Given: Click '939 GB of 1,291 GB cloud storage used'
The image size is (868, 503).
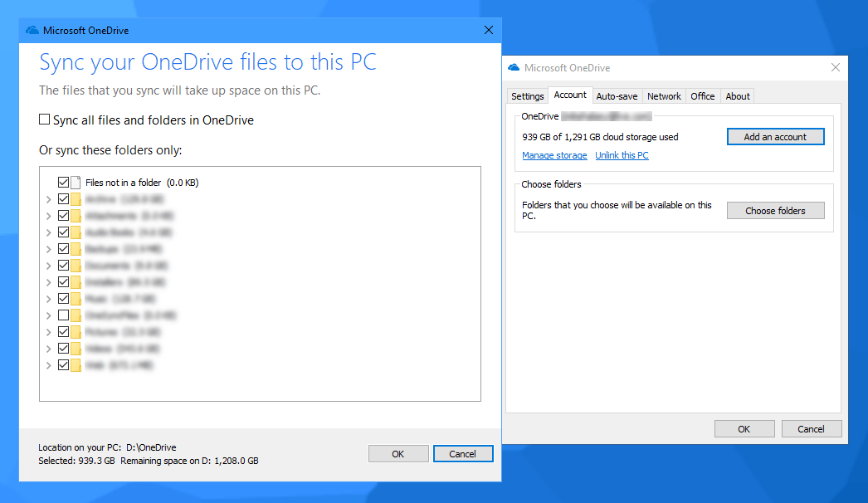Looking at the screenshot, I should coord(600,137).
